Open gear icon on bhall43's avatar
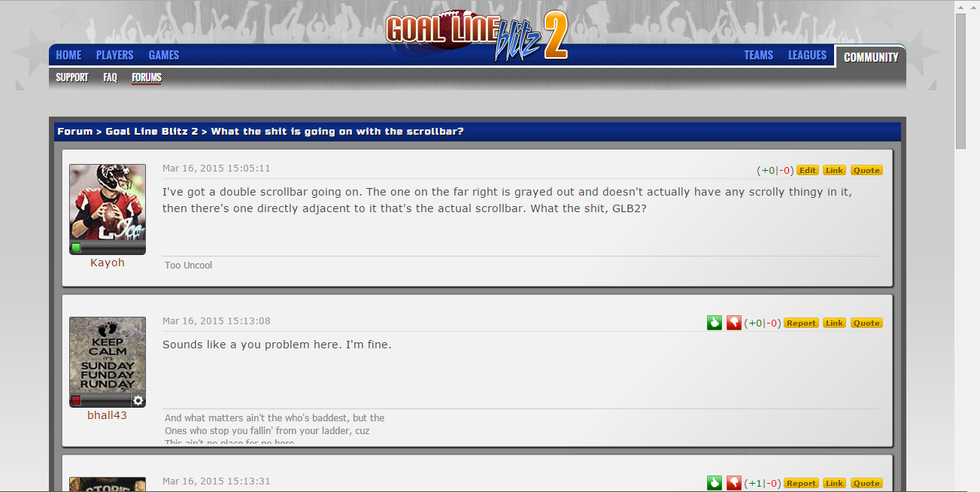 click(x=138, y=401)
